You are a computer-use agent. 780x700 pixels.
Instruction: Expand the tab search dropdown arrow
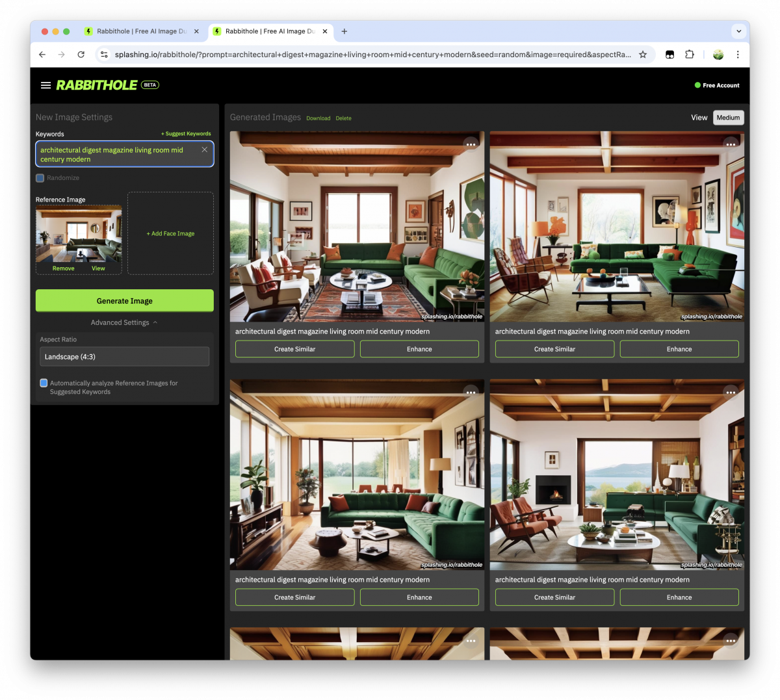[x=738, y=31]
